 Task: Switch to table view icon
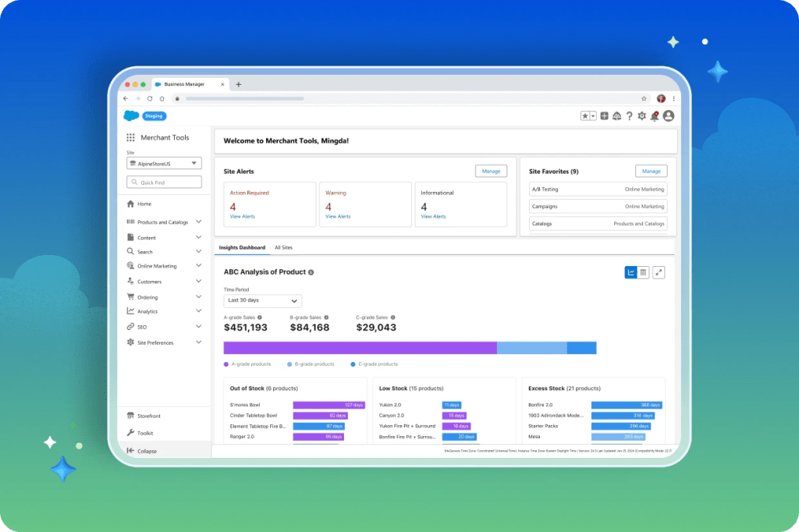[x=643, y=272]
